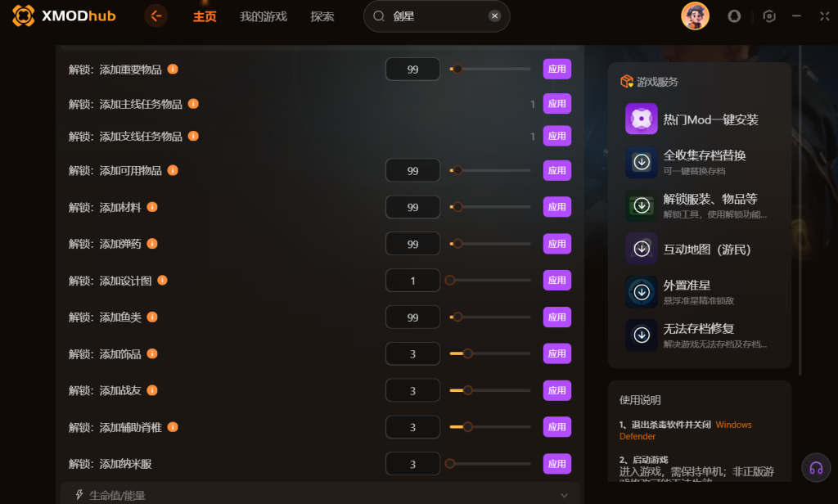Open the headset customer support icon
The image size is (838, 504).
[x=816, y=468]
